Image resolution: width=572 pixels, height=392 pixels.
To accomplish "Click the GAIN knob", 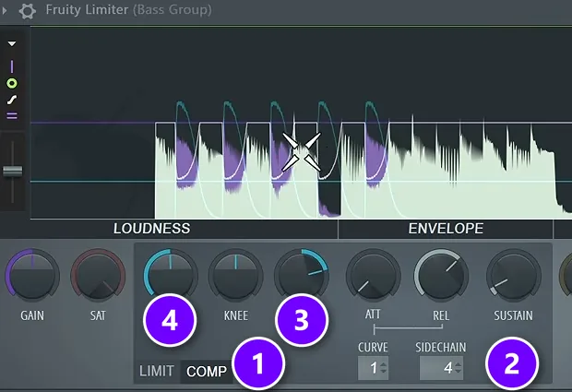I will (32, 275).
